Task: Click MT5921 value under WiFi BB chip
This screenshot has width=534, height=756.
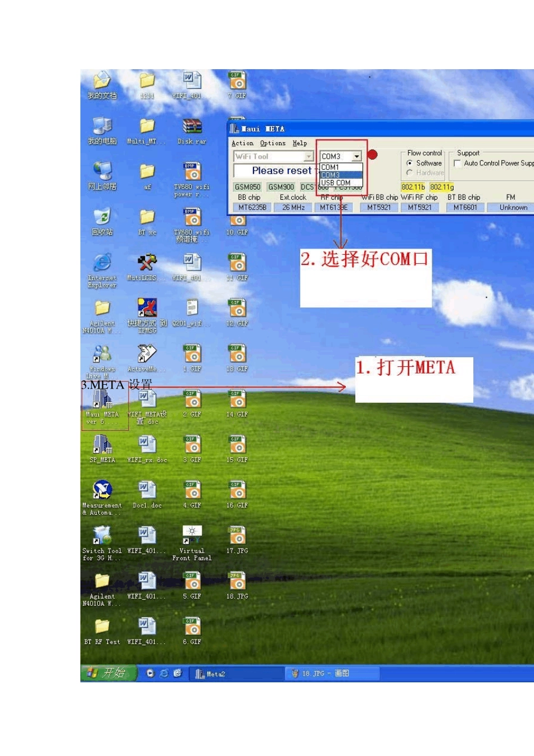Action: (x=379, y=208)
